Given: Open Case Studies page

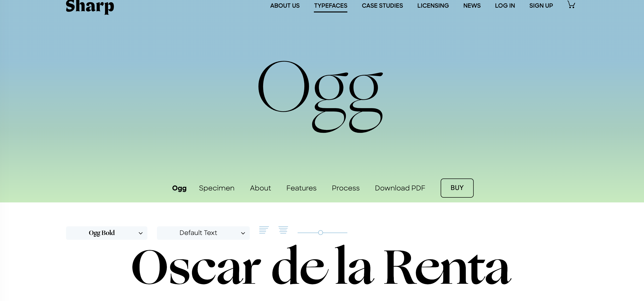Looking at the screenshot, I should coord(382,6).
